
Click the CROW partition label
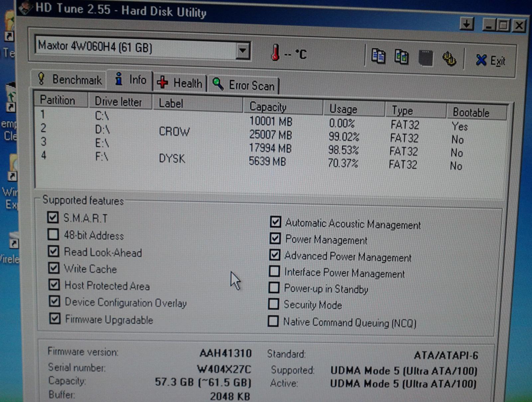pos(174,131)
